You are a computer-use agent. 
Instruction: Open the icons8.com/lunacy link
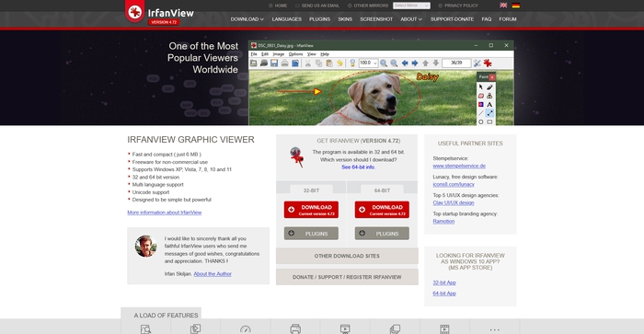[454, 184]
